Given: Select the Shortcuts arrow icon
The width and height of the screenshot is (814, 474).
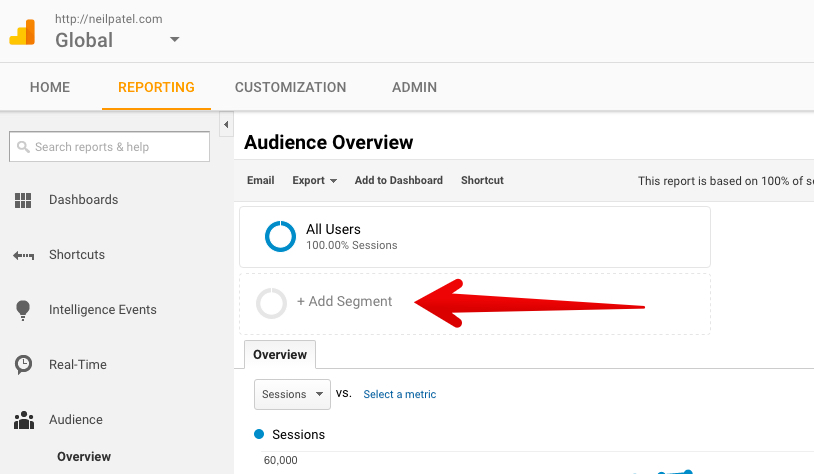Looking at the screenshot, I should 23,255.
